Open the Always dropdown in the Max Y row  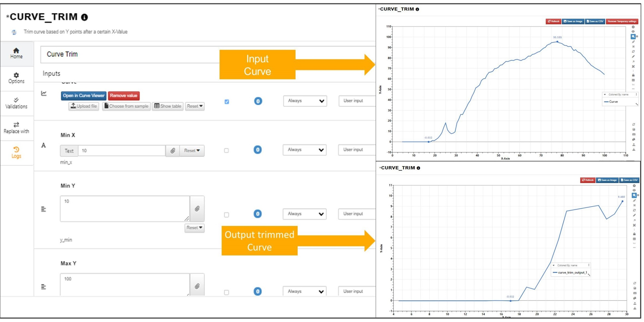click(x=305, y=291)
